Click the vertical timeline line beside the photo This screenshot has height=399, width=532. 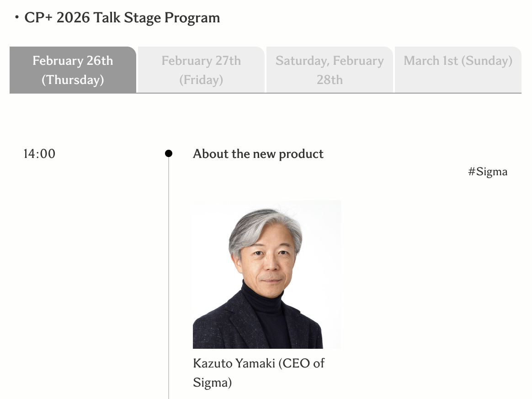click(169, 274)
